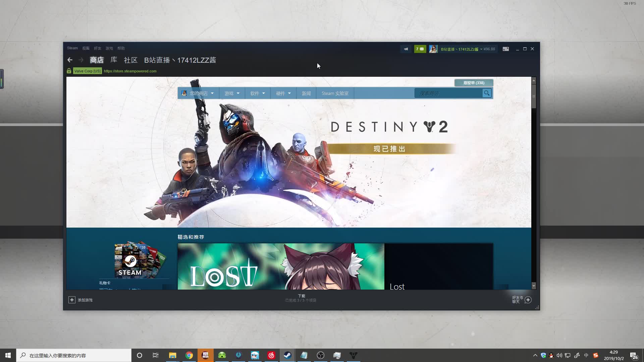Open the 视图 menu
644x362 pixels.
pyautogui.click(x=86, y=48)
